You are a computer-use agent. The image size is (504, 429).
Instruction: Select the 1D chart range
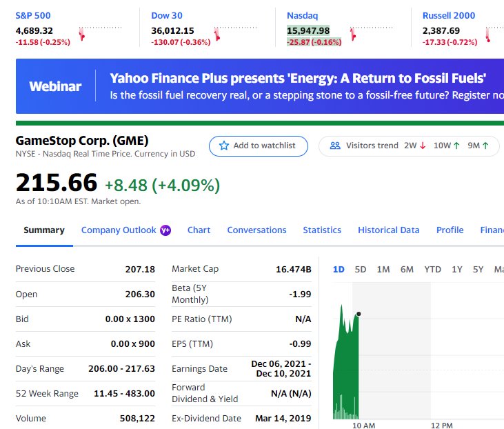point(339,270)
